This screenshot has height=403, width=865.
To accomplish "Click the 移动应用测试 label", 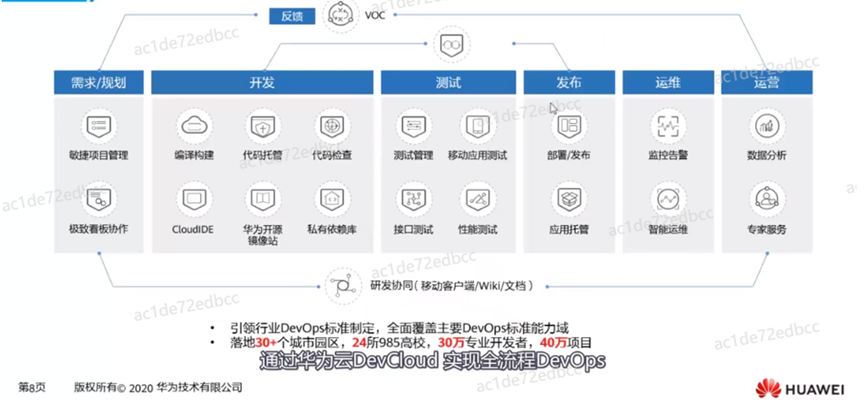I will pos(478,155).
